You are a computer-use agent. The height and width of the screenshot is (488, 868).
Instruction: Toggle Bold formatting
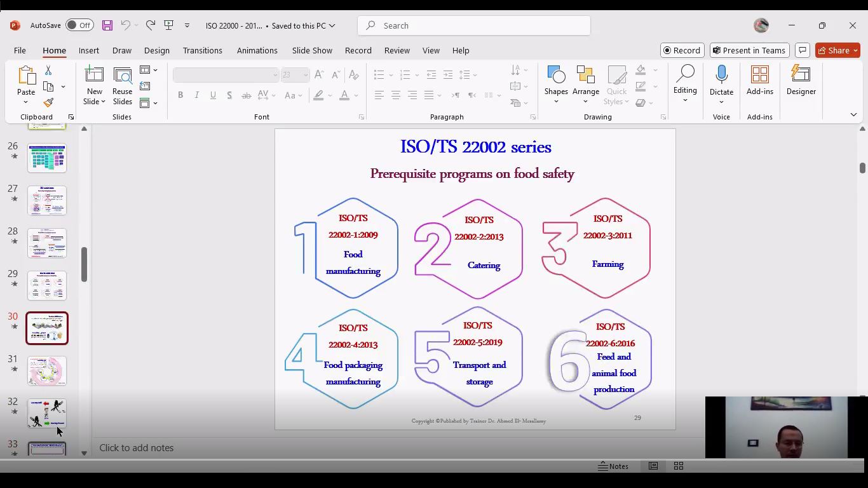180,95
